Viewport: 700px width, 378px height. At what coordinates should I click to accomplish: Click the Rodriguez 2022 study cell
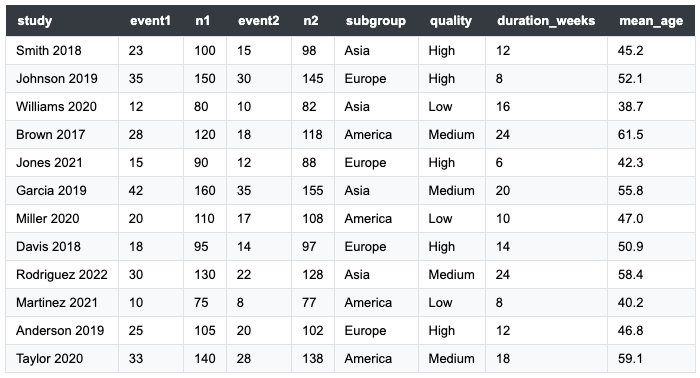point(62,274)
